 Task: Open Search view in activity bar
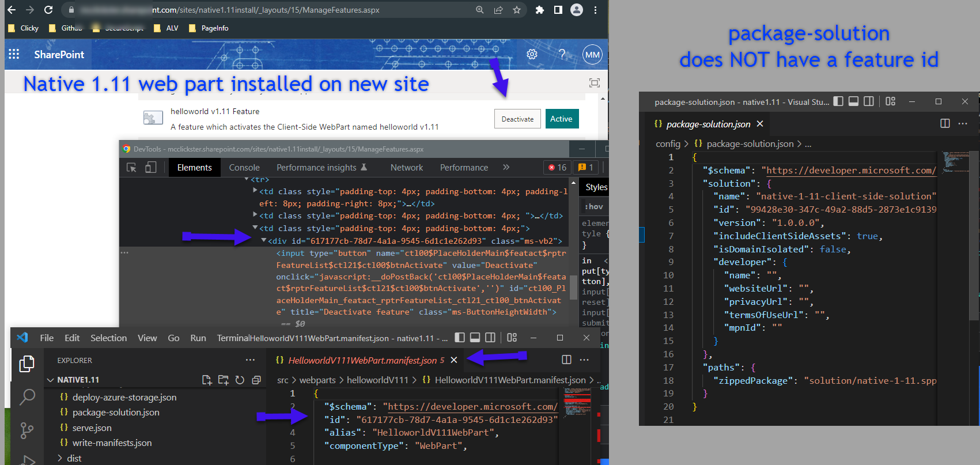click(x=27, y=396)
